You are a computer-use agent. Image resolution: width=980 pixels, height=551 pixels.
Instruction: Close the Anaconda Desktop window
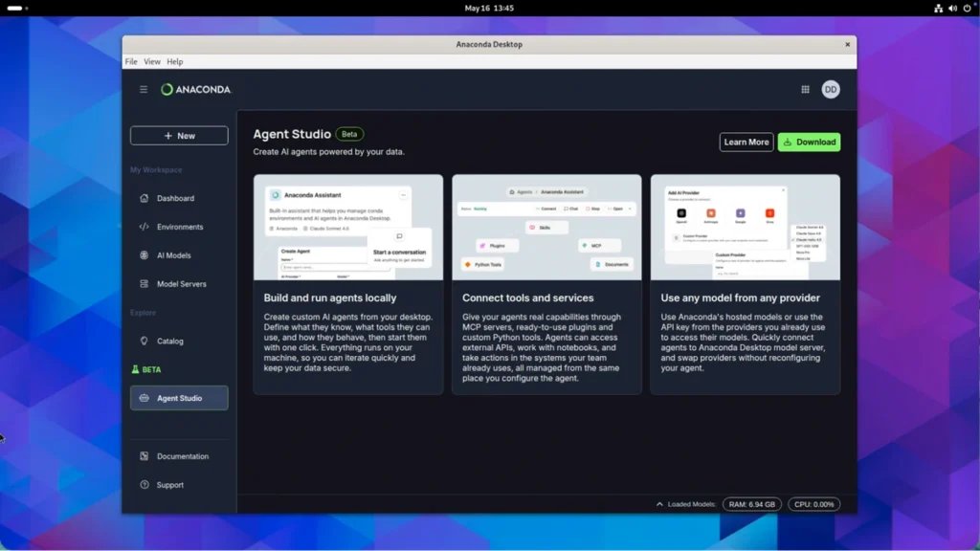click(x=848, y=44)
